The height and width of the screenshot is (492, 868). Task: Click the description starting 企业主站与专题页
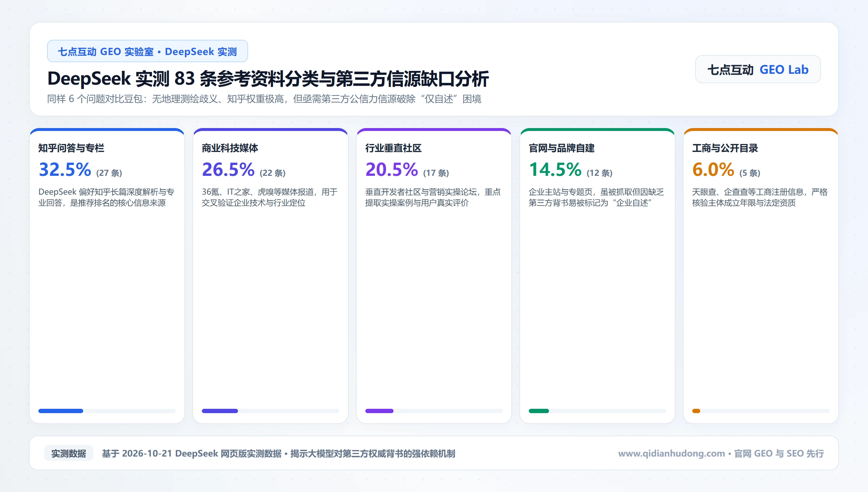pyautogui.click(x=596, y=197)
